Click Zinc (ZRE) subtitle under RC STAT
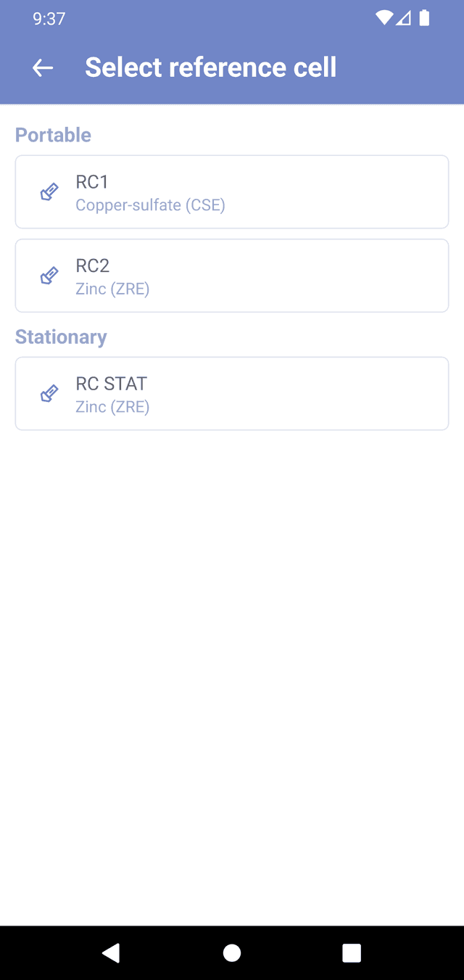 (112, 407)
